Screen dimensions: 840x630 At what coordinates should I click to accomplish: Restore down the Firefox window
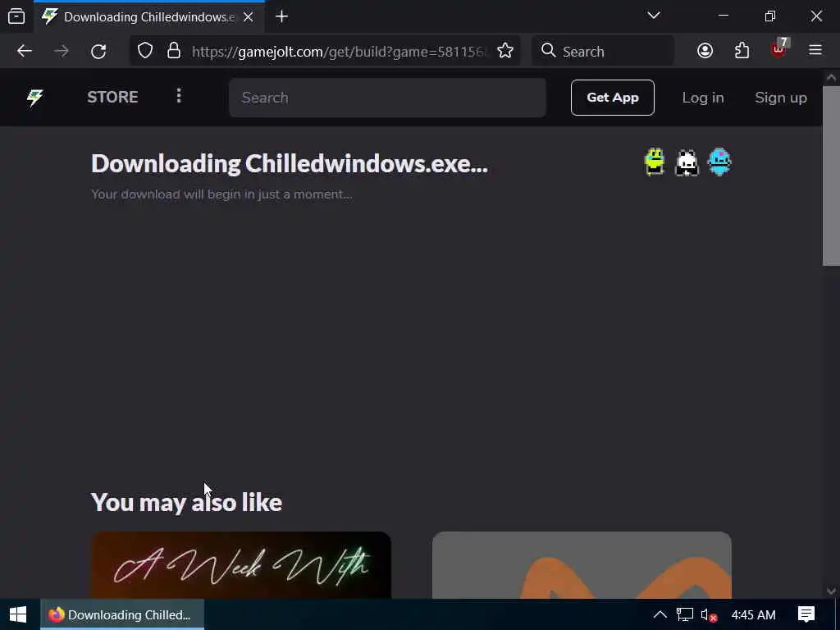[x=769, y=16]
